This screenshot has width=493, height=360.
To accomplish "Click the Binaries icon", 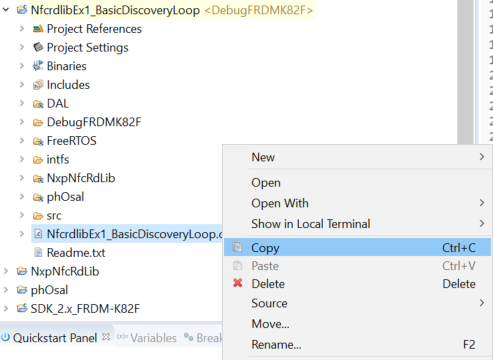I will tap(38, 66).
